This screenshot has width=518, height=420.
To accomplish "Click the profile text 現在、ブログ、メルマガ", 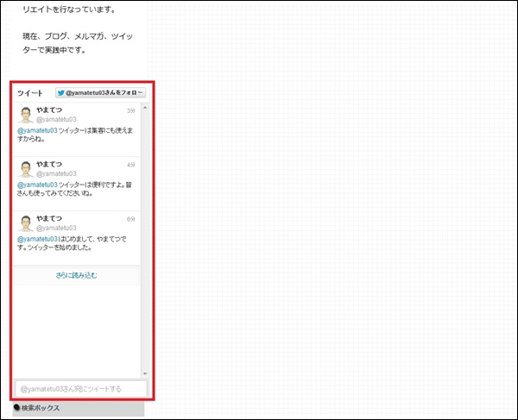I will coord(78,43).
